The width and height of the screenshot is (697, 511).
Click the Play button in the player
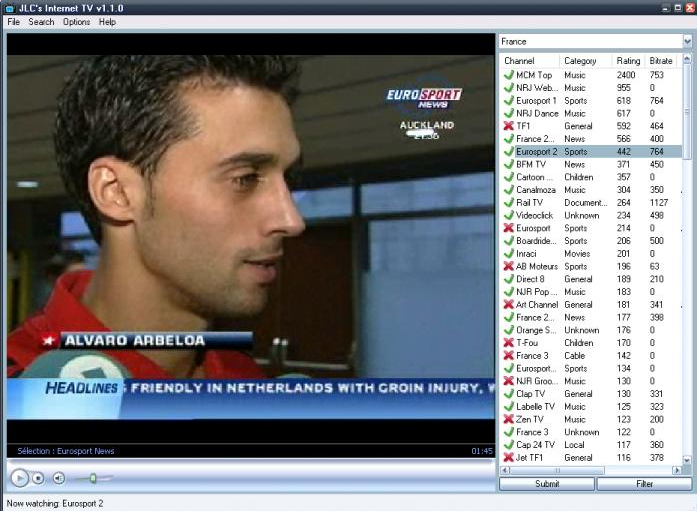(19, 478)
